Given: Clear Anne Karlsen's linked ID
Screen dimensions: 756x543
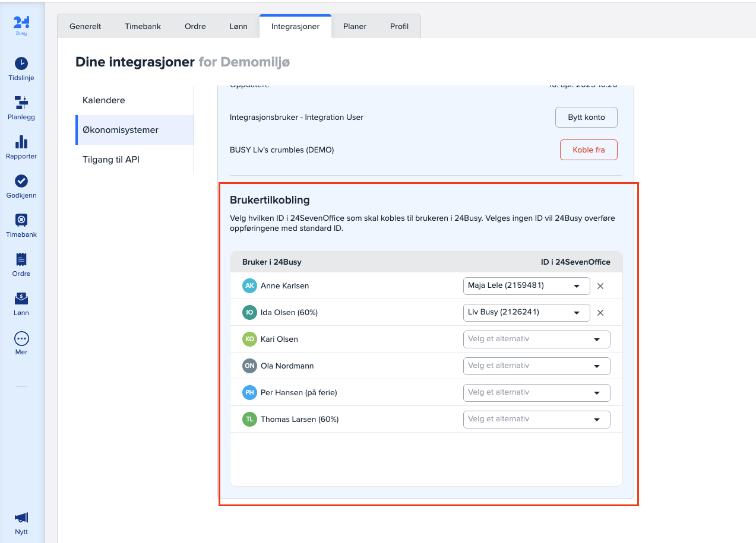Looking at the screenshot, I should pos(600,286).
